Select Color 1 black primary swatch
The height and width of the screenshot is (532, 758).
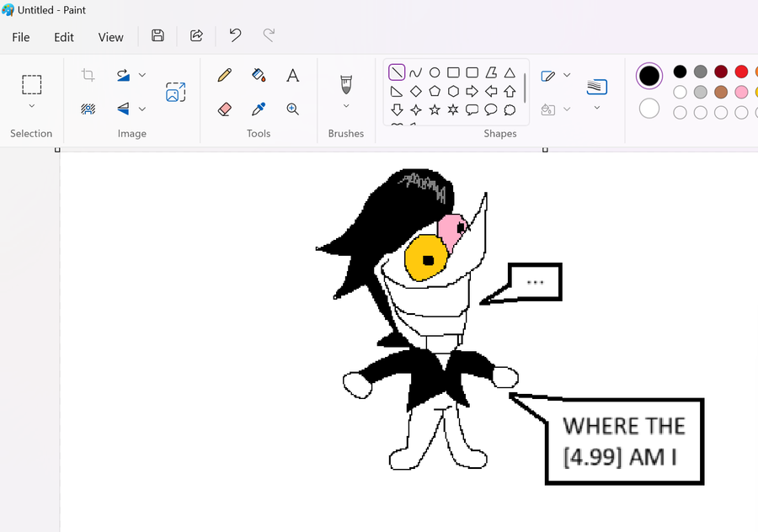[x=649, y=76]
